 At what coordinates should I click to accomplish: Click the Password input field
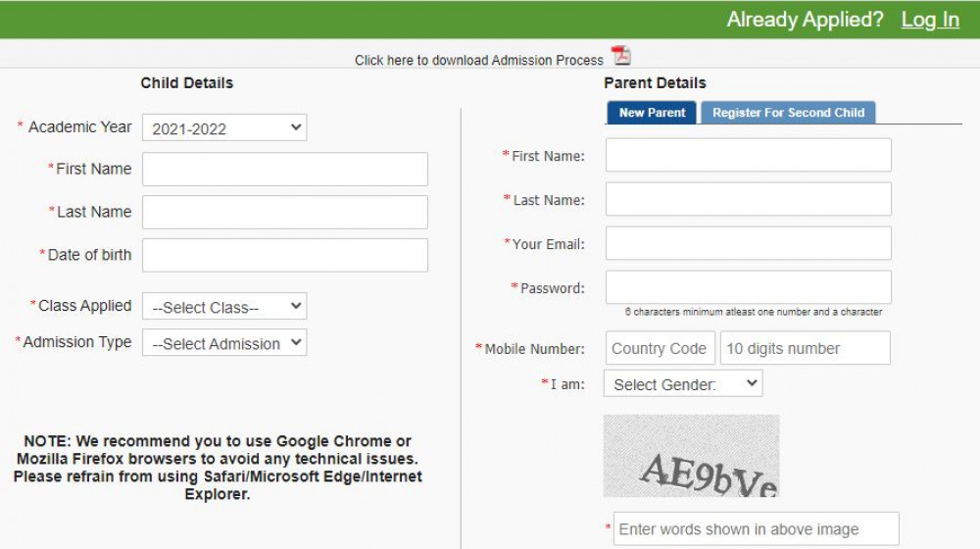click(x=749, y=287)
